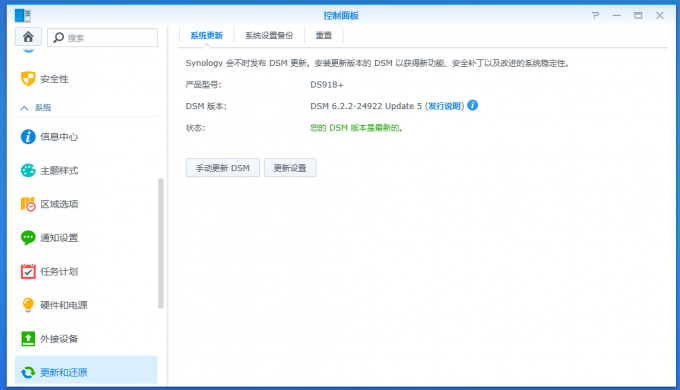
Task: Open 信息中心 info icon
Action: point(28,137)
